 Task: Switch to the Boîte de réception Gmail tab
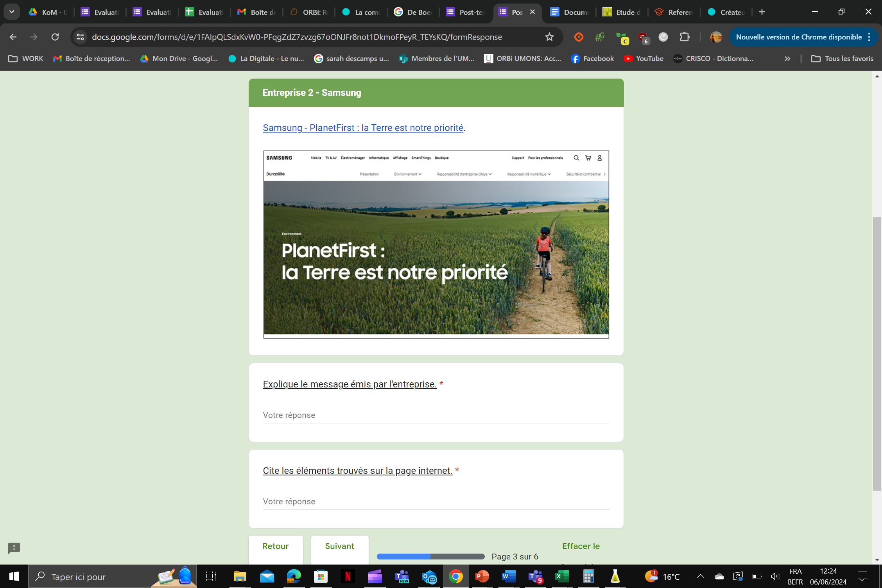coord(257,12)
